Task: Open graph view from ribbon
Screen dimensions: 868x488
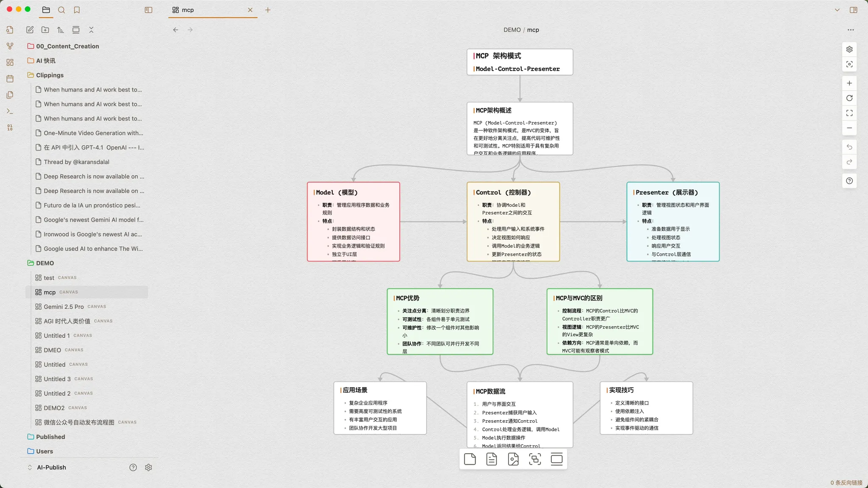Action: [x=10, y=46]
